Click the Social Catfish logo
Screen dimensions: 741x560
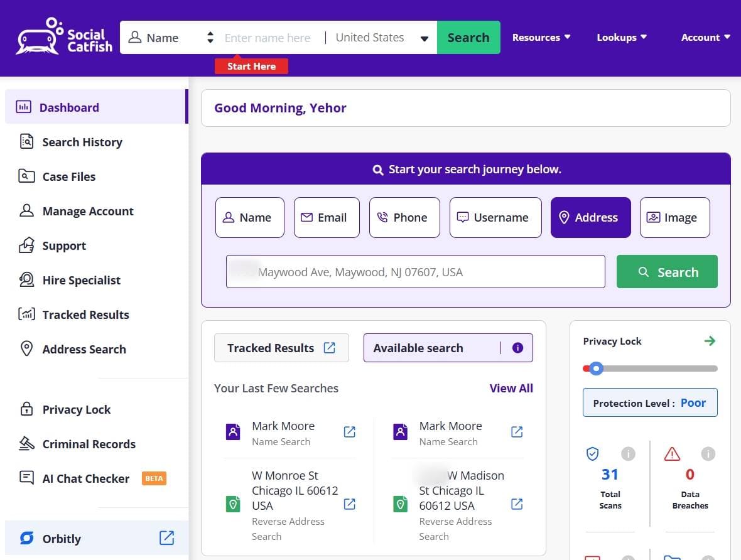point(65,36)
